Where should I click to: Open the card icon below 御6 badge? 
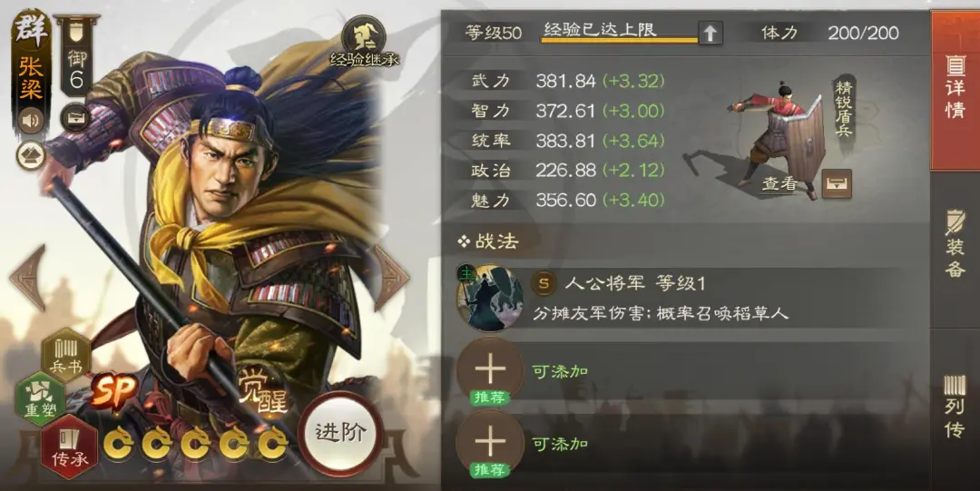(75, 118)
